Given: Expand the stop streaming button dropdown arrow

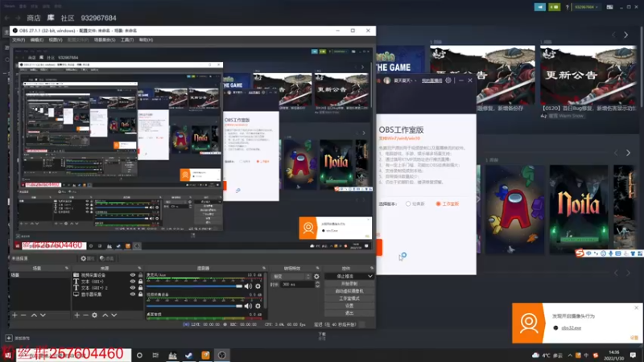Looking at the screenshot, I should coord(370,276).
